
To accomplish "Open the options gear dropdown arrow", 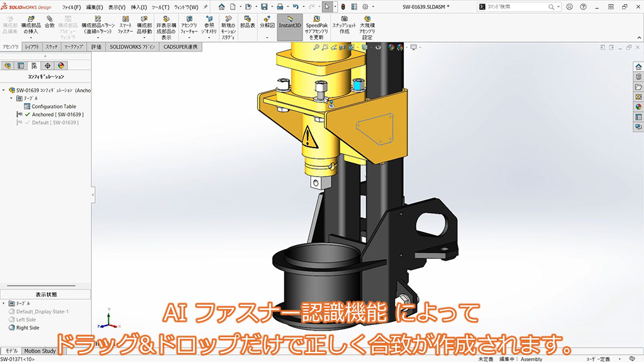I will (374, 7).
